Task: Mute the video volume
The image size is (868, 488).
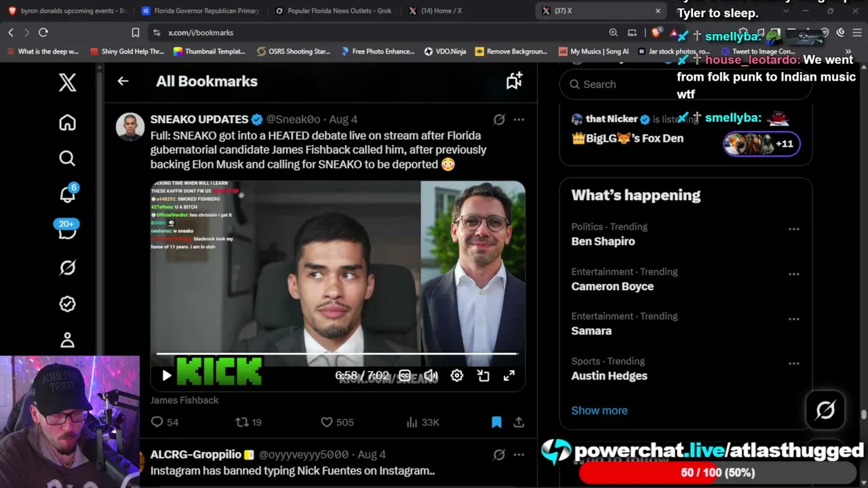Action: click(431, 375)
